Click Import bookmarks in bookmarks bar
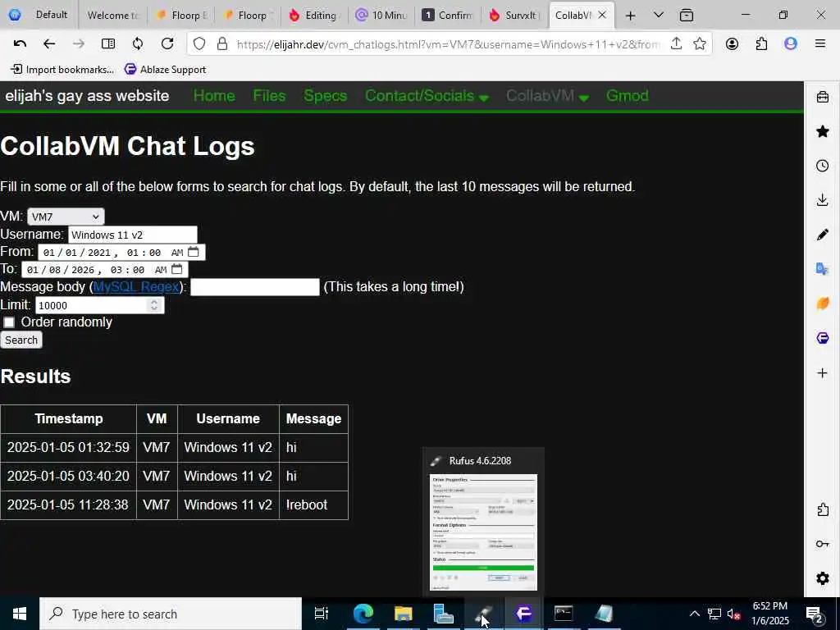 pyautogui.click(x=62, y=69)
